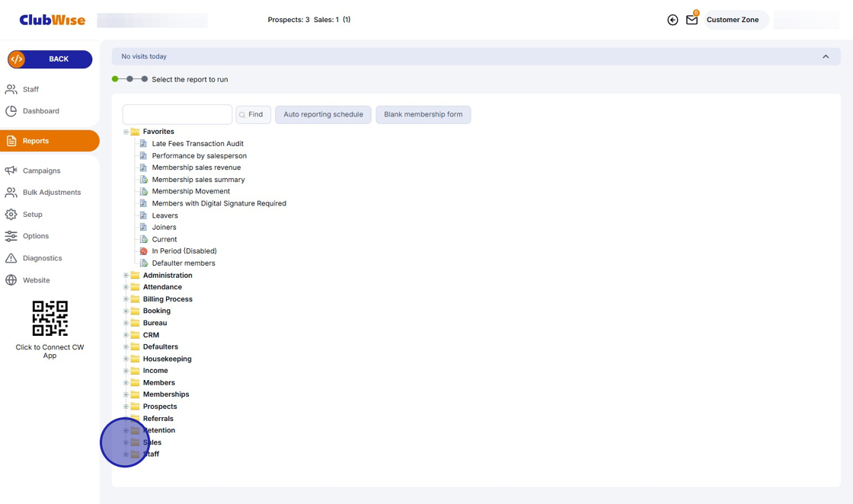Viewport: 853px width, 504px height.
Task: Open the Blank membership form
Action: pyautogui.click(x=423, y=115)
